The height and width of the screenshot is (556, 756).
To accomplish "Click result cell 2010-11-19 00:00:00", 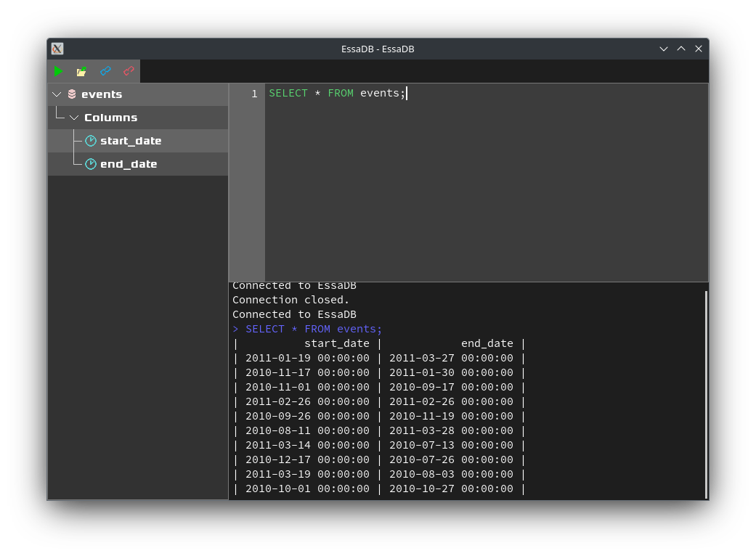I will point(451,416).
